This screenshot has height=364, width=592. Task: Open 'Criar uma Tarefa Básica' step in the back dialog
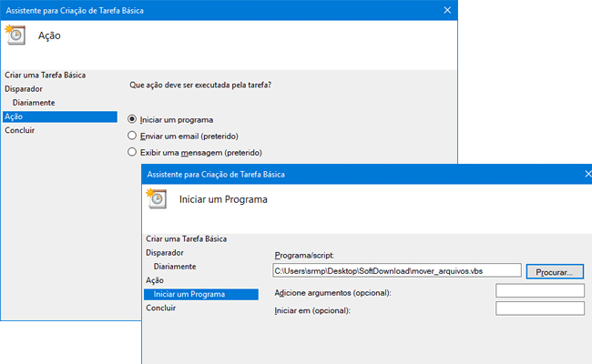45,75
